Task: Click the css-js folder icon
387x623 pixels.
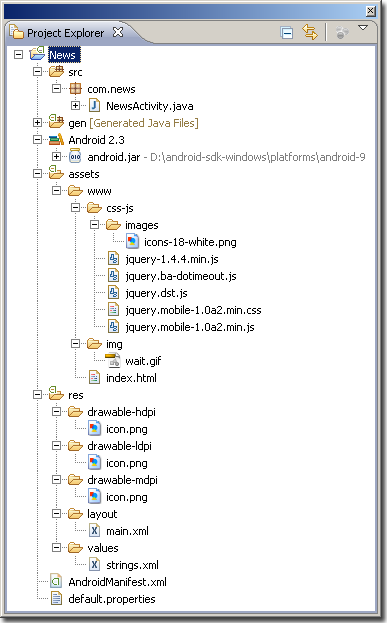Action: click(94, 207)
